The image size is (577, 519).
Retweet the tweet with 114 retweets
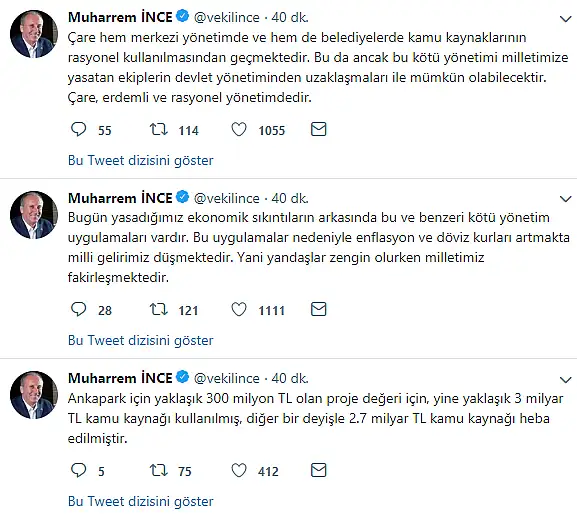[x=159, y=130]
